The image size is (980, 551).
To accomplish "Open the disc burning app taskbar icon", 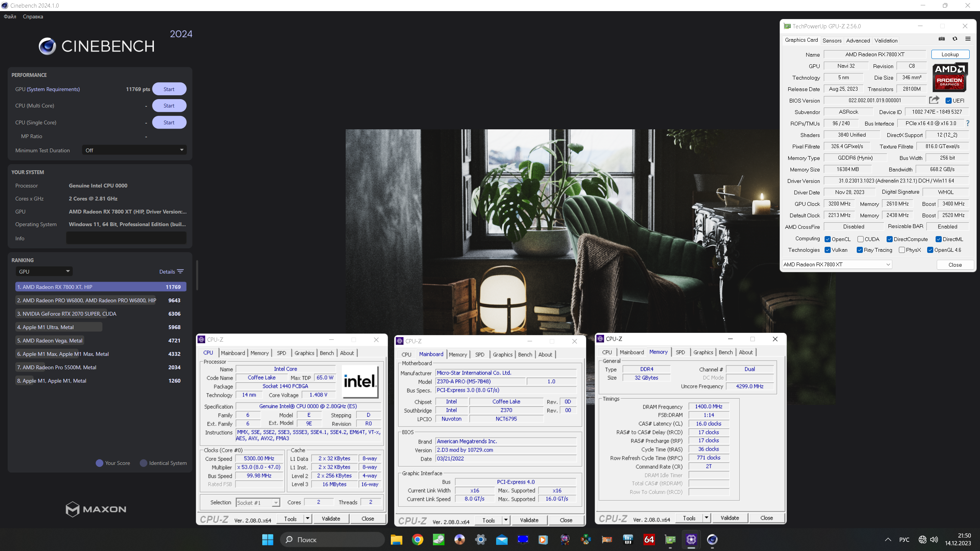I will 459,540.
